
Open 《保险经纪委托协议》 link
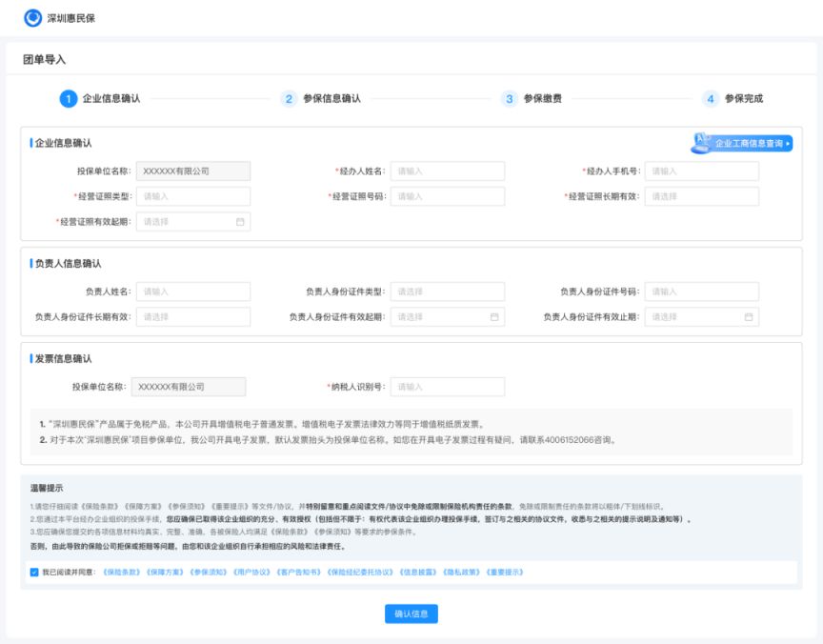tap(360, 573)
